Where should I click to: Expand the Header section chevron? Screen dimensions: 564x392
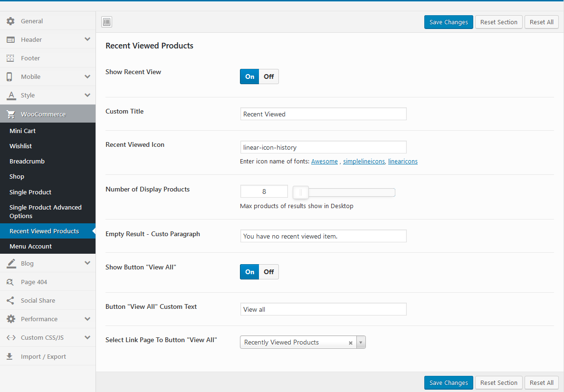click(x=87, y=39)
